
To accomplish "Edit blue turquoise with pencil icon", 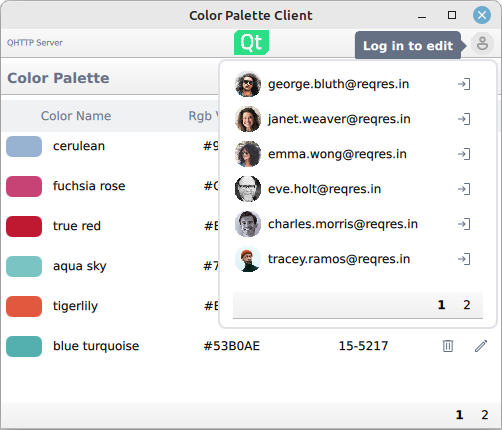I will point(481,346).
